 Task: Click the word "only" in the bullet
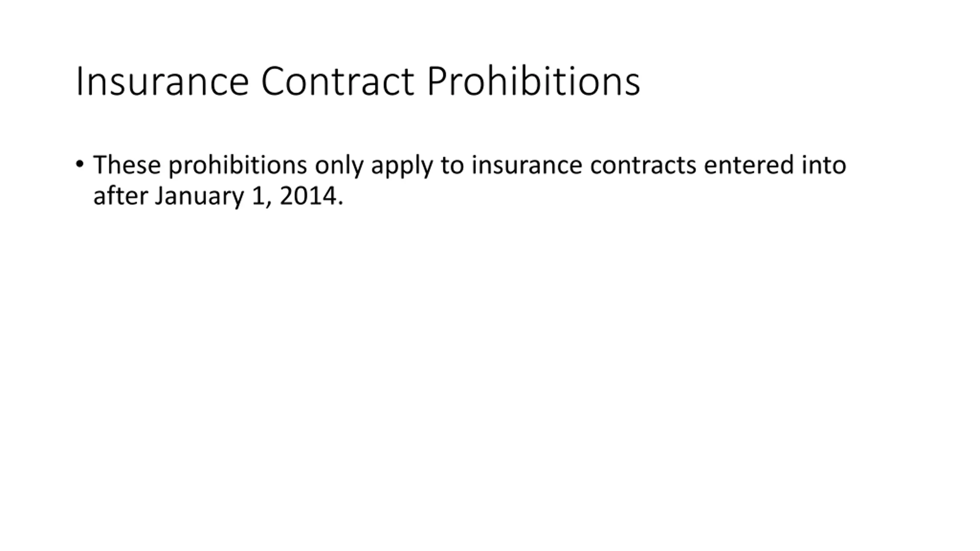point(338,165)
